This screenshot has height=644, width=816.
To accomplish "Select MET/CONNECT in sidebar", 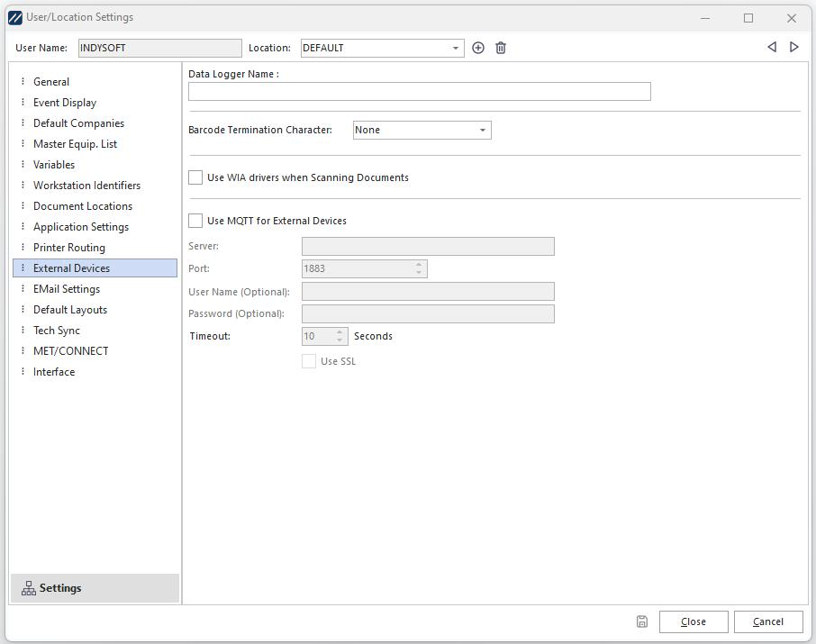I will coord(95,351).
